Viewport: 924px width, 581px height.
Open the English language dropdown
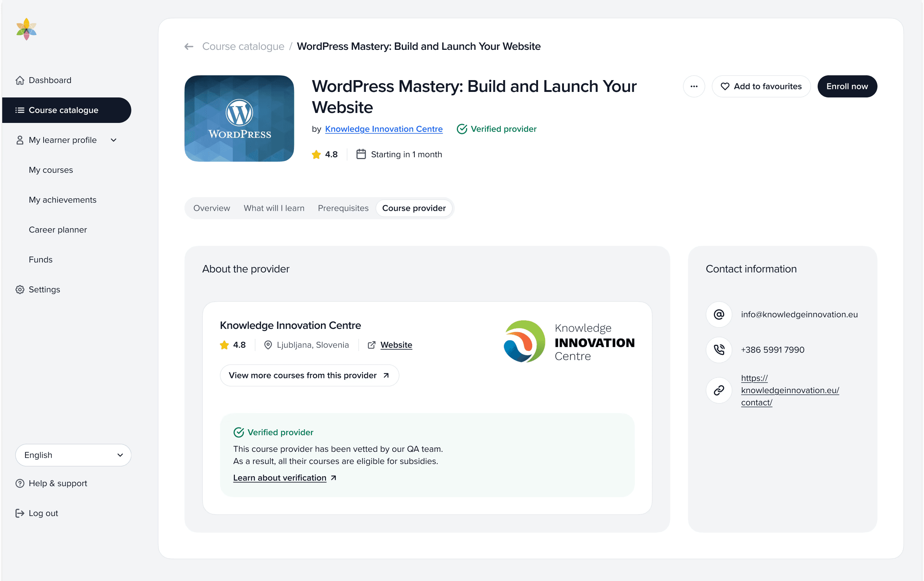click(x=73, y=455)
